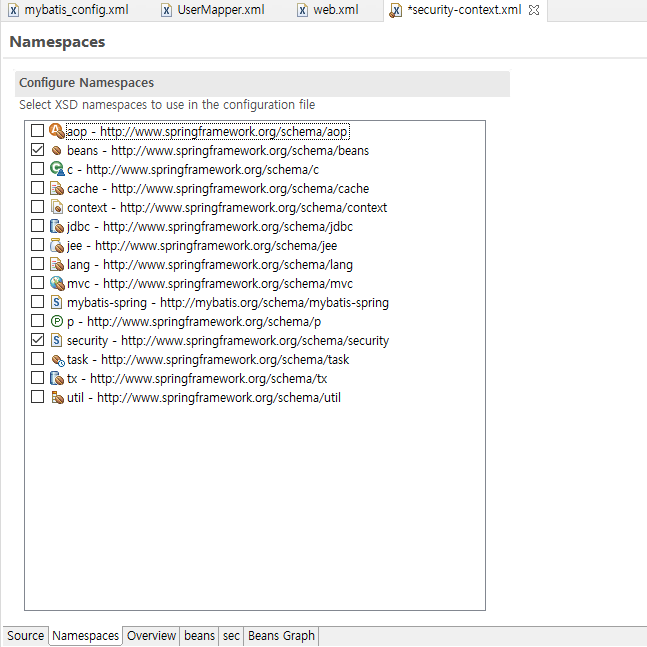Click the task namespace icon
647x647 pixels.
point(58,360)
